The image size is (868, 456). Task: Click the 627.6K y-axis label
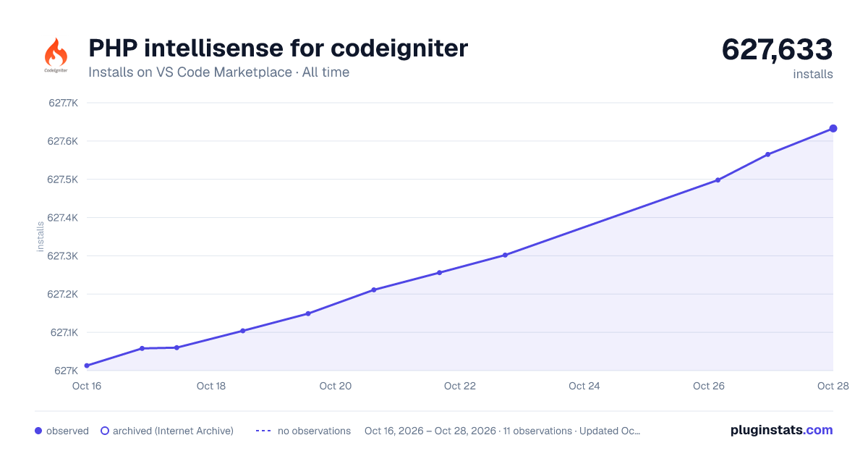(63, 141)
